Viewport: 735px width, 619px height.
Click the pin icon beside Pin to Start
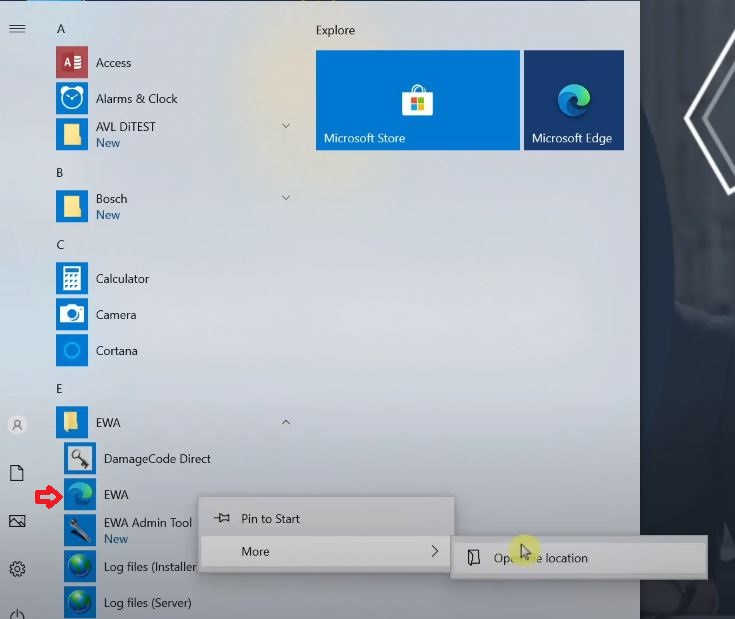tap(222, 518)
